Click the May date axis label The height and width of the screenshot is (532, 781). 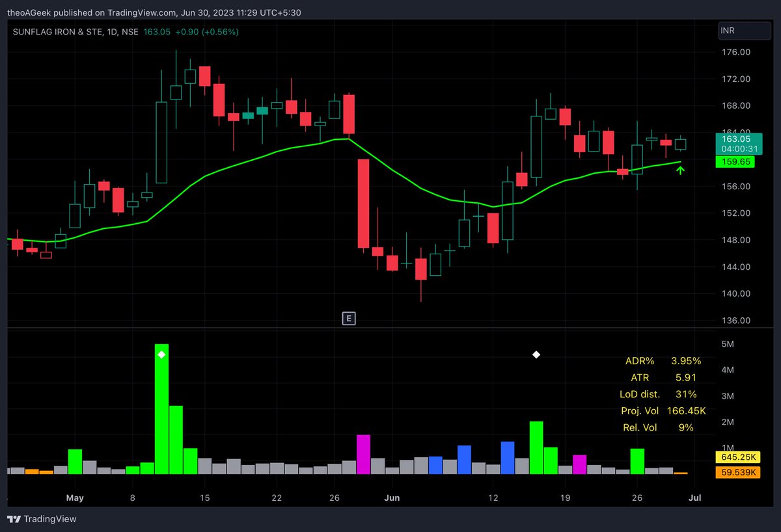[75, 498]
